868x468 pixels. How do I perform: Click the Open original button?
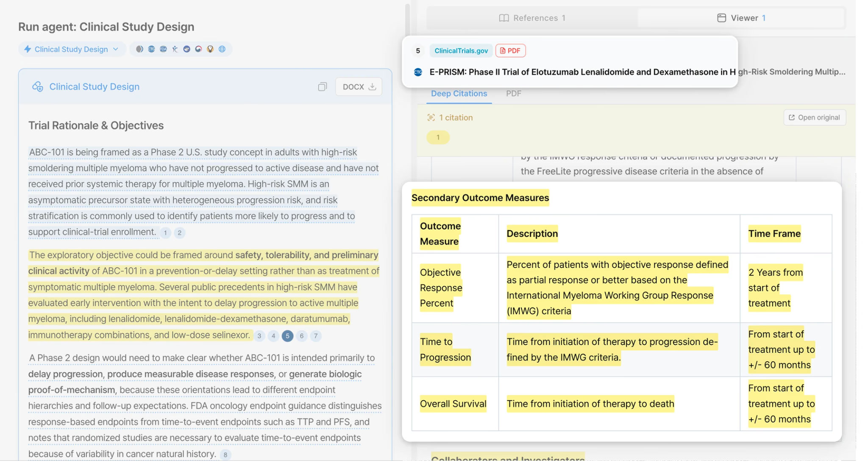[x=815, y=117]
